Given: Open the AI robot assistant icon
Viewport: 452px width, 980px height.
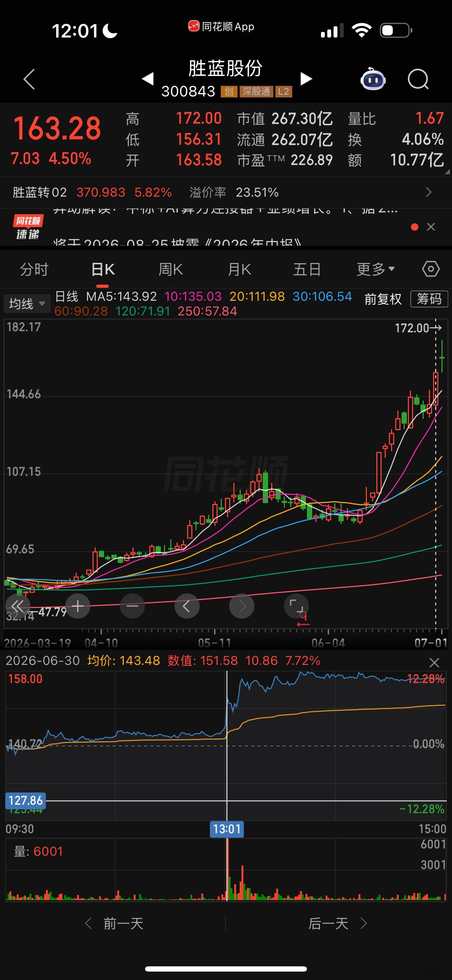Looking at the screenshot, I should pos(373,79).
